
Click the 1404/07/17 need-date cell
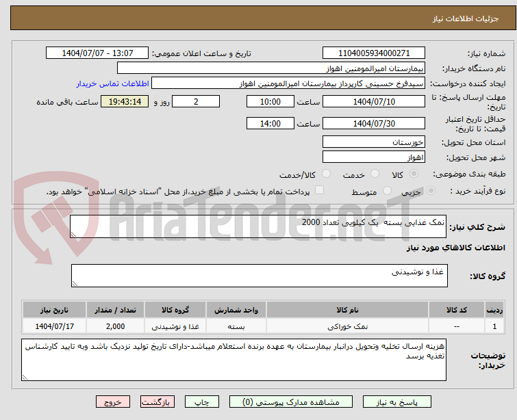pyautogui.click(x=54, y=326)
